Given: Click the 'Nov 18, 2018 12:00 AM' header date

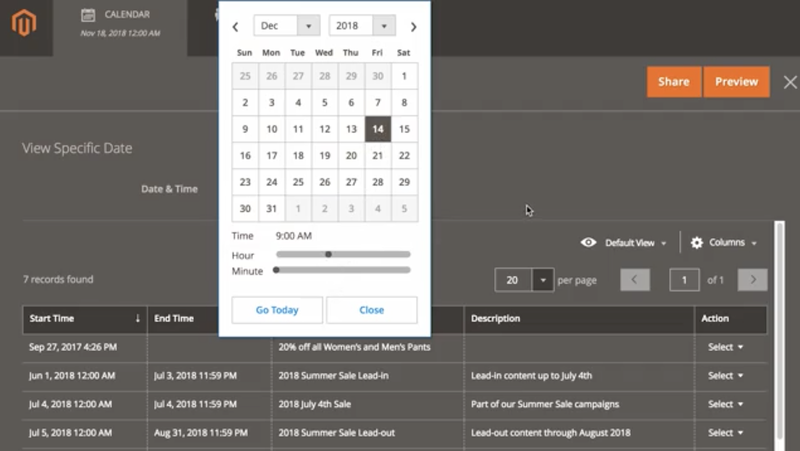Looking at the screenshot, I should (x=120, y=33).
